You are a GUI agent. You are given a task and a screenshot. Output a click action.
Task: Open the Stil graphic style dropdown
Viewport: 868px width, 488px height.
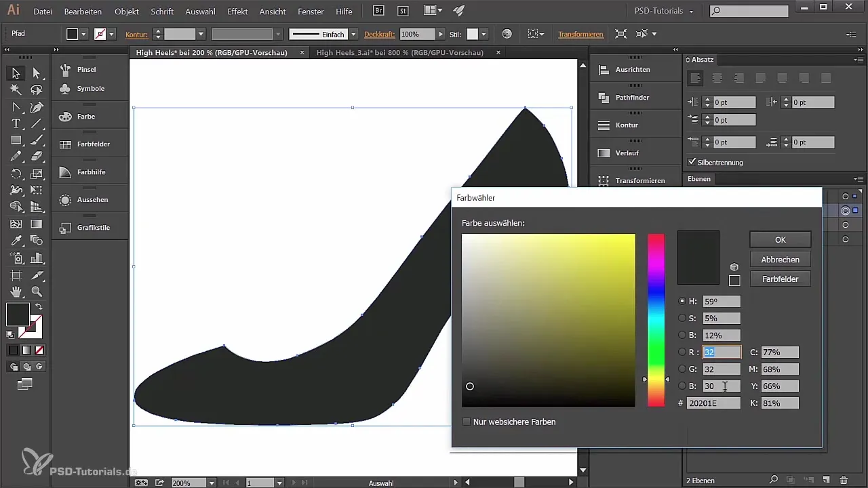point(484,34)
